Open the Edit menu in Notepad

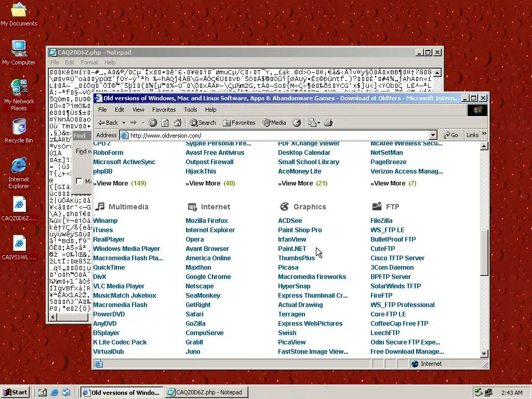pos(70,62)
